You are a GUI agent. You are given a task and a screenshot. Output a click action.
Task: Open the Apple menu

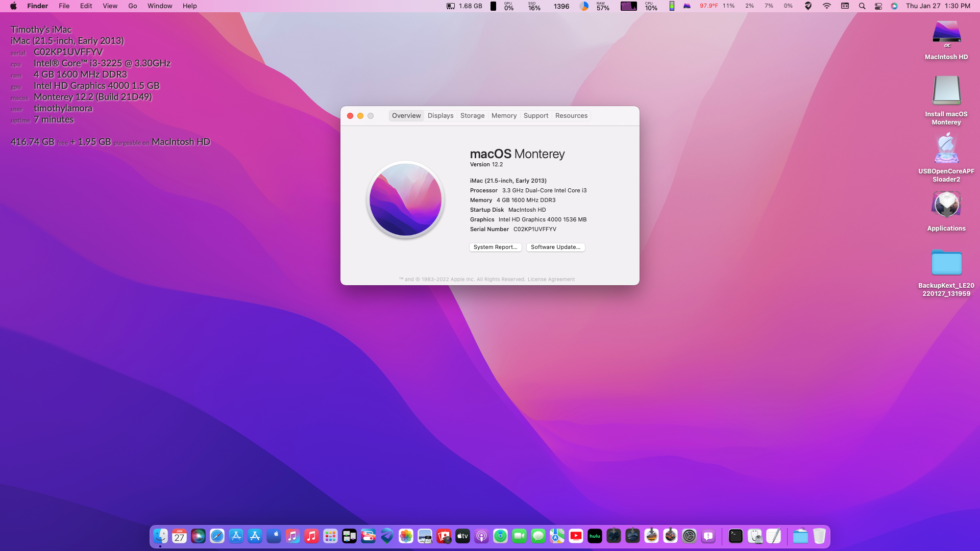13,6
